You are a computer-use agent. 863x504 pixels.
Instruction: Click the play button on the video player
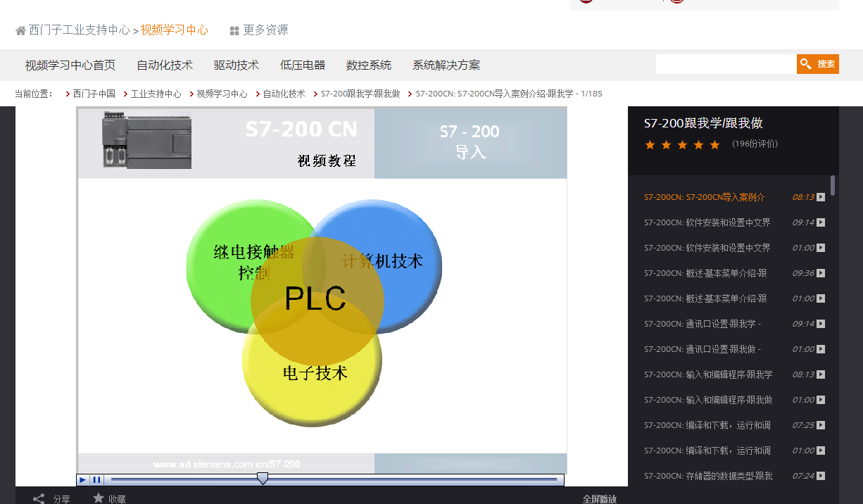pos(83,480)
